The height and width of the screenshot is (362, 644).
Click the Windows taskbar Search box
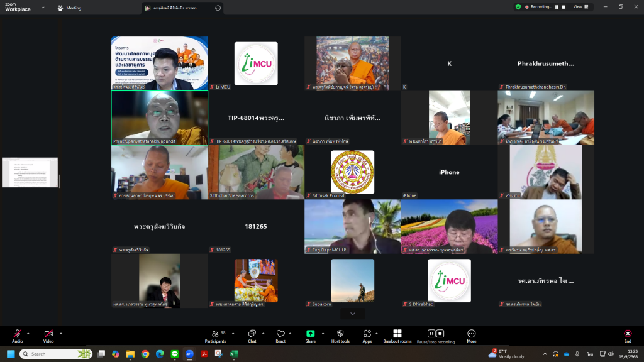[x=56, y=354]
